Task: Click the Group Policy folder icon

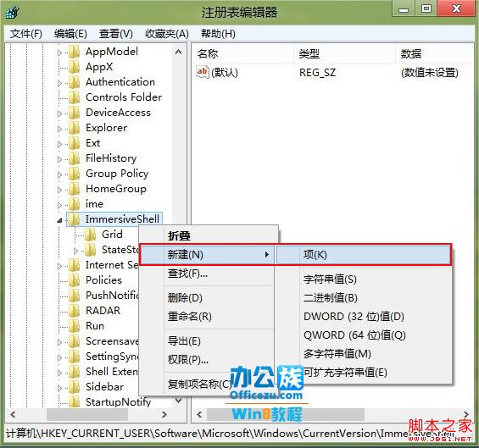Action: click(75, 174)
